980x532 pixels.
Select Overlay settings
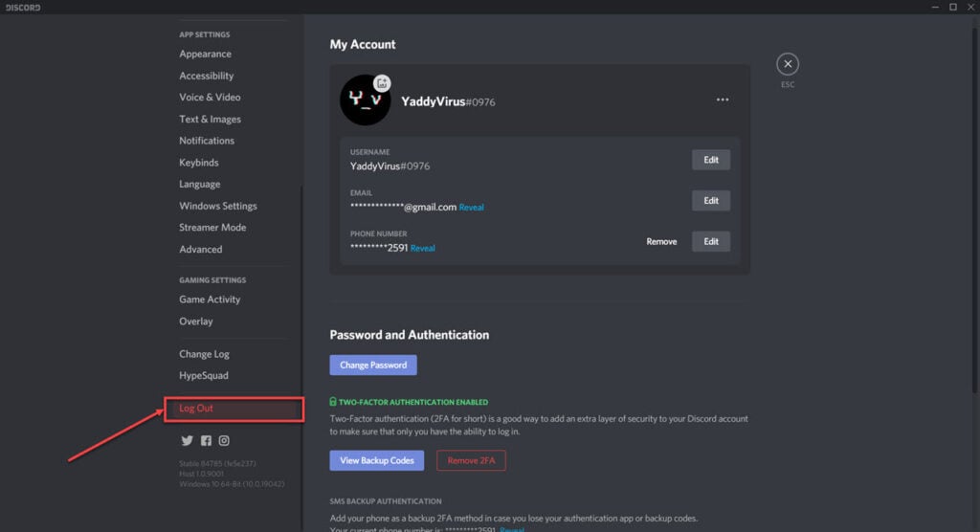click(x=195, y=321)
